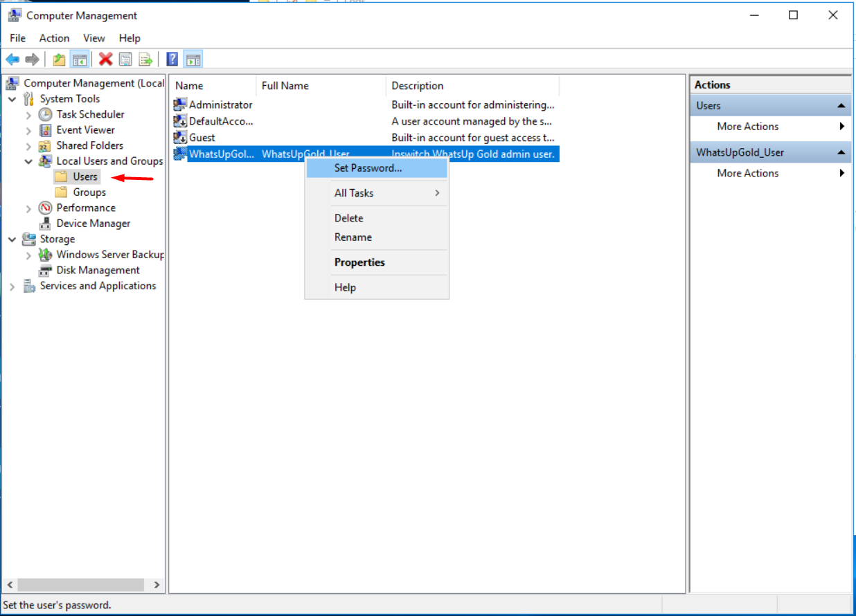
Task: Click the Task Scheduler clock icon
Action: point(45,114)
